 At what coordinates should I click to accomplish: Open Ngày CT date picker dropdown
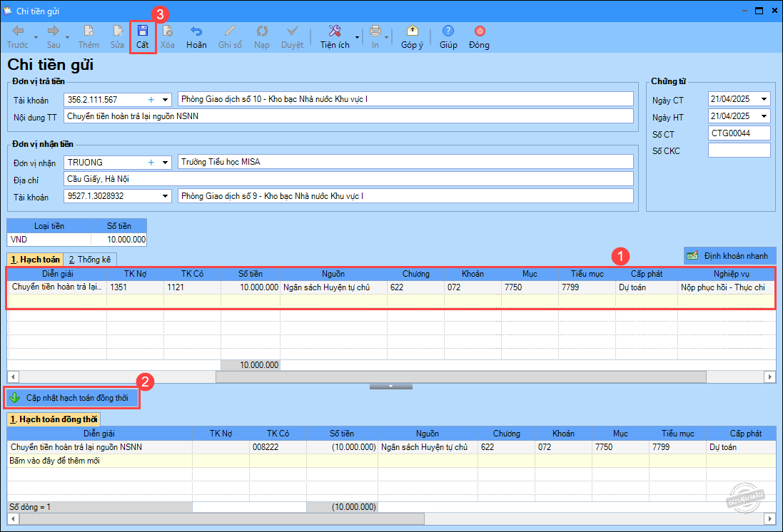click(764, 99)
